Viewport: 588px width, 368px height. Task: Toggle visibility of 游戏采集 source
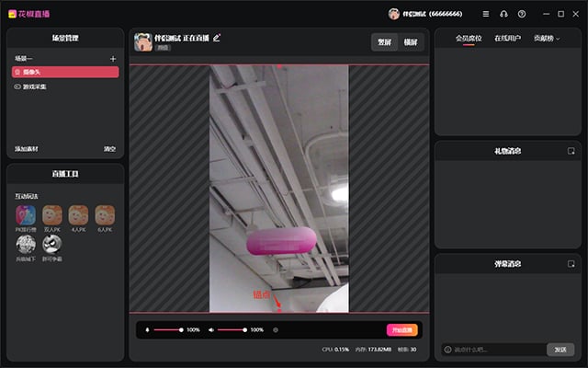coord(17,86)
